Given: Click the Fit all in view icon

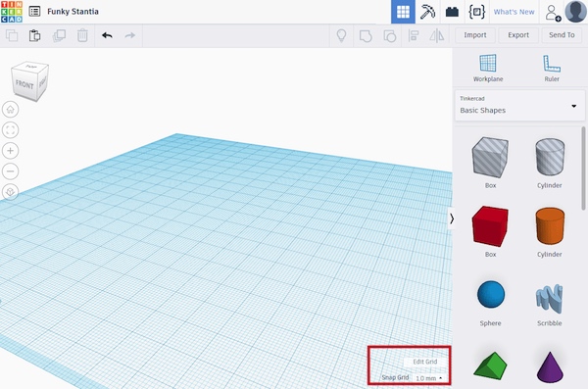Looking at the screenshot, I should tap(11, 130).
